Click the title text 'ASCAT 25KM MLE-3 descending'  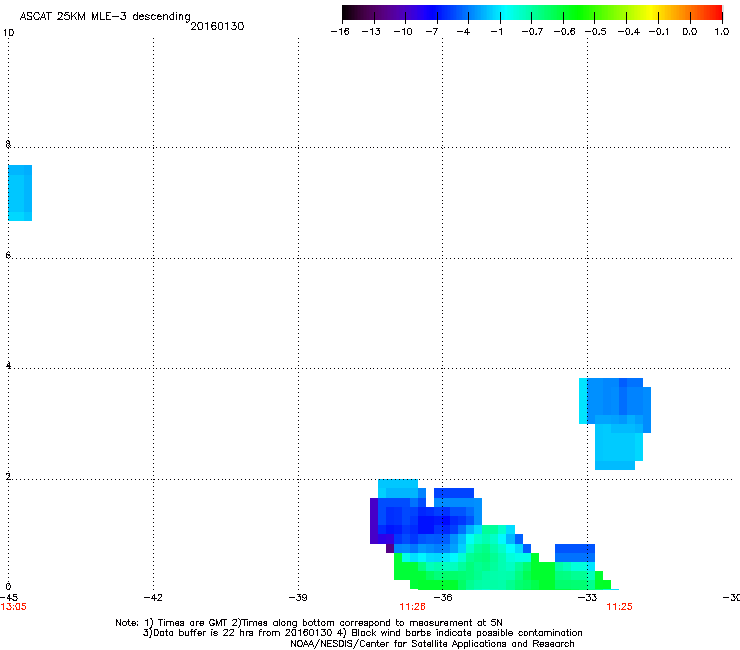point(105,17)
